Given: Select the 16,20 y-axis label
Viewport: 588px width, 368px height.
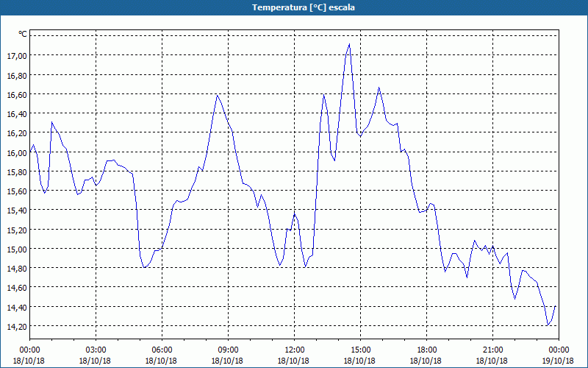Looking at the screenshot, I should (x=17, y=133).
